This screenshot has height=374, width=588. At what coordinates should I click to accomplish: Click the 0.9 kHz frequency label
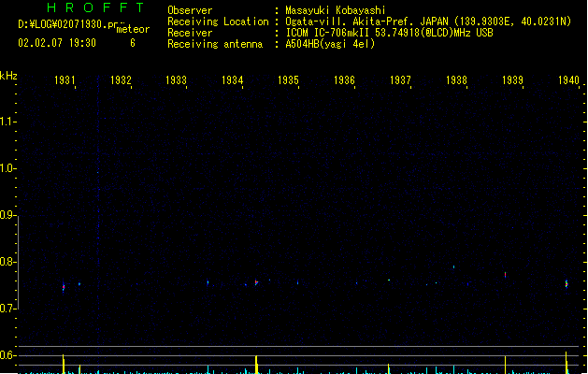pyautogui.click(x=7, y=215)
